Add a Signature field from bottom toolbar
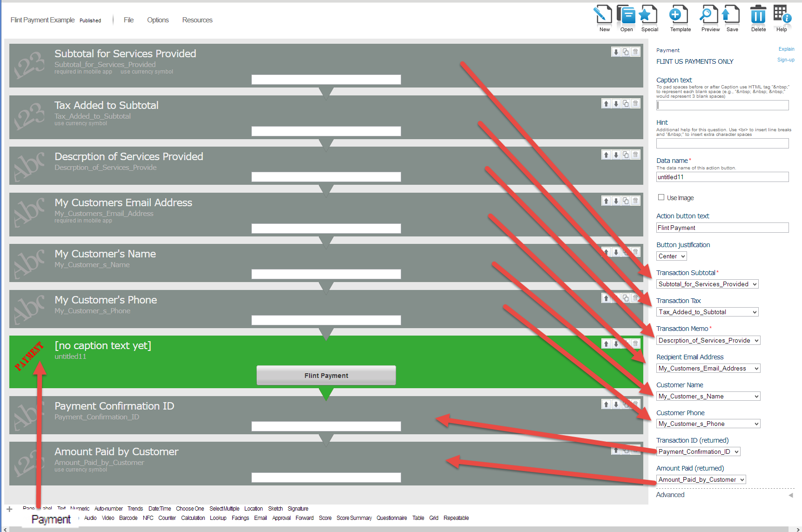Image resolution: width=802 pixels, height=532 pixels. (298, 508)
